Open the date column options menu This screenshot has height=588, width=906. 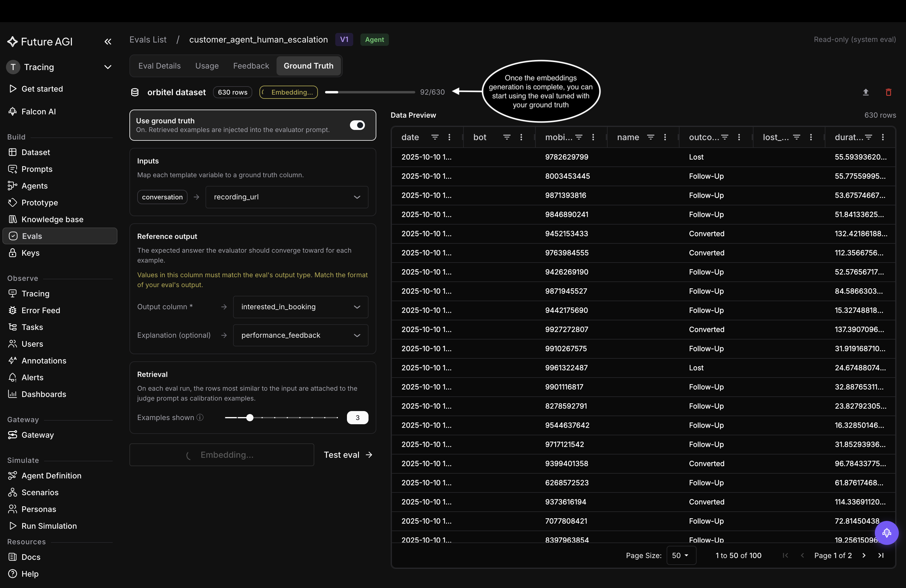449,137
